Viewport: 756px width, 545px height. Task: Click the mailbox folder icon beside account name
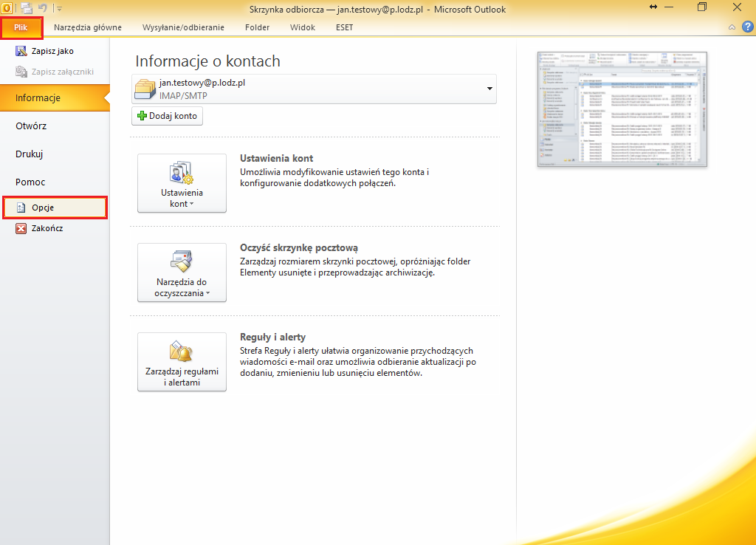tap(145, 89)
